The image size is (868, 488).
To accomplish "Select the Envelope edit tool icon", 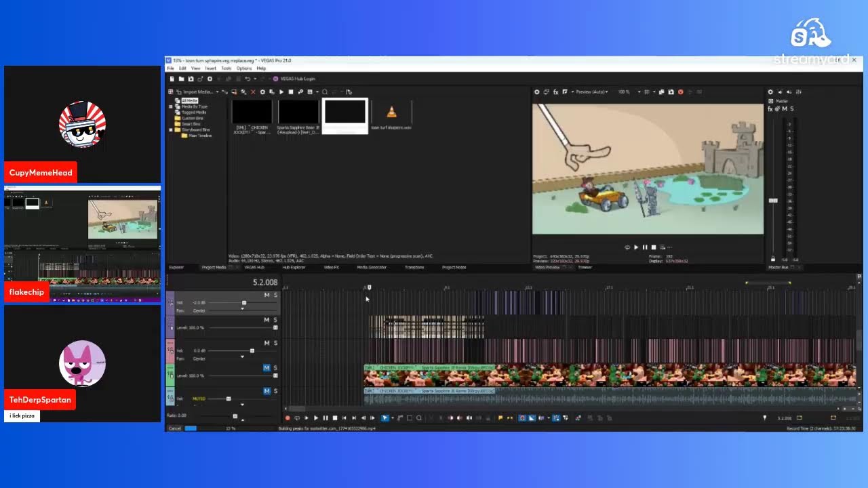I will pyautogui.click(x=400, y=418).
